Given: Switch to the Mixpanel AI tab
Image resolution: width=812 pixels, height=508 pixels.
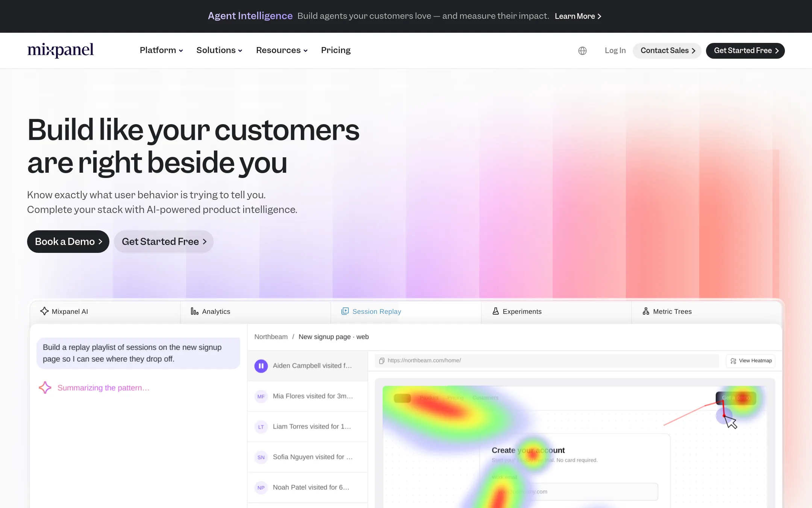Looking at the screenshot, I should point(105,312).
